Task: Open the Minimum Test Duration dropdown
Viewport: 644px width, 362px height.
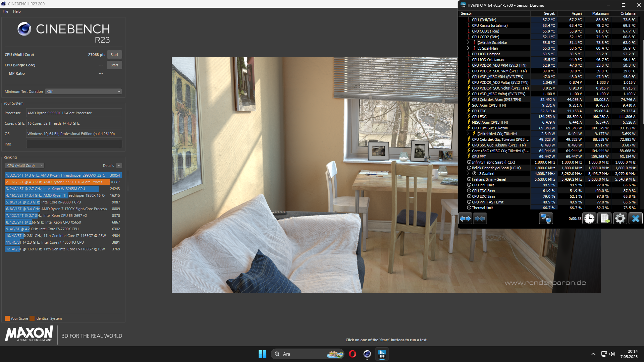Action: [x=83, y=92]
